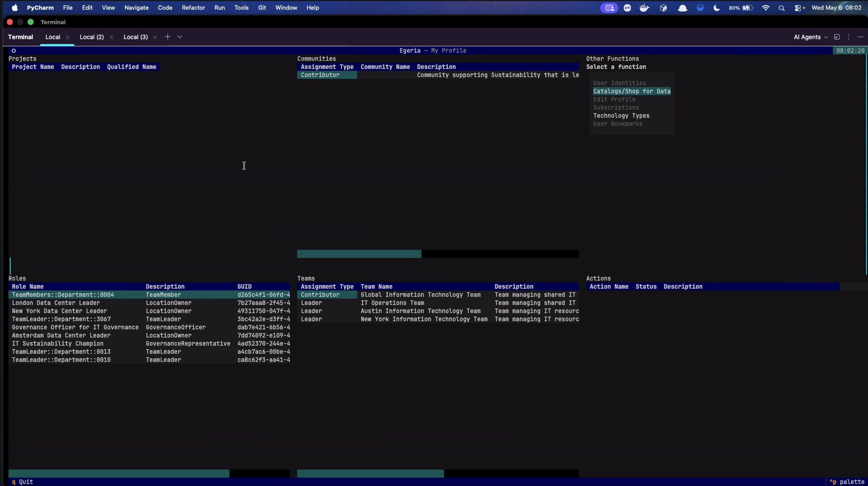
Task: Select IT Operations Team row
Action: tap(438, 303)
